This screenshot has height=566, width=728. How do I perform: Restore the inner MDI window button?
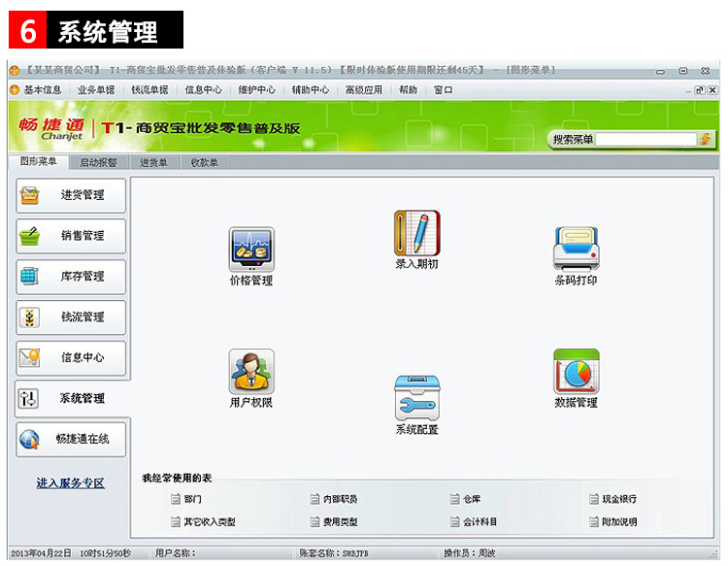coord(699,90)
